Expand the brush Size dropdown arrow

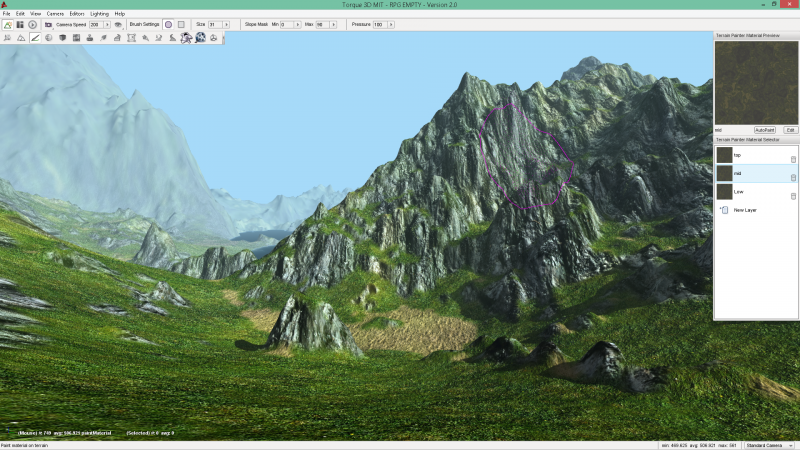pos(225,24)
